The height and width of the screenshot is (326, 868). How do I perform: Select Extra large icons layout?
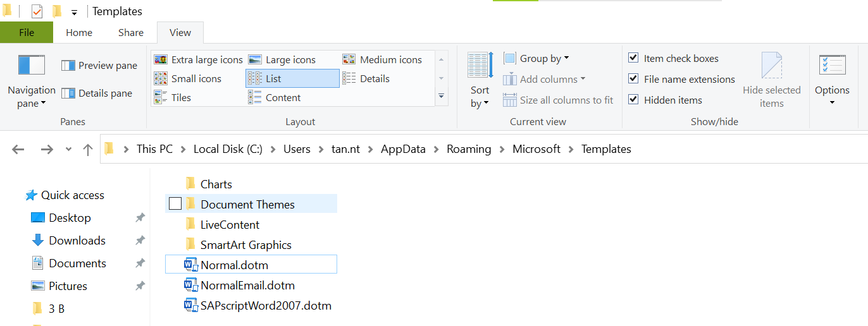pos(199,60)
